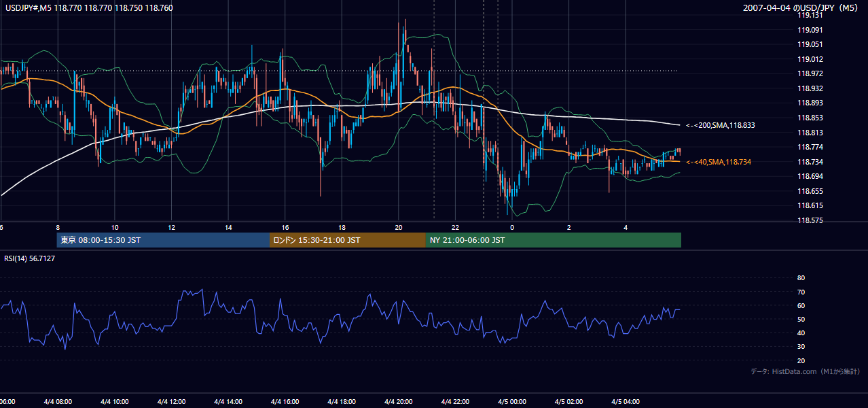Click the 118.575 price axis label
Viewport: 868px width, 408px height.
(810, 221)
